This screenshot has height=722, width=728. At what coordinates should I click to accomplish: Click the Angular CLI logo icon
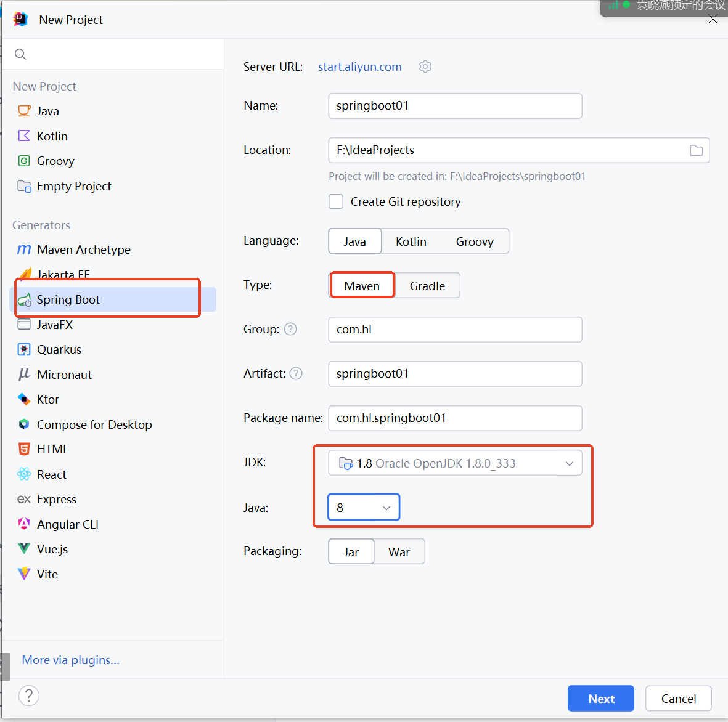pyautogui.click(x=24, y=524)
